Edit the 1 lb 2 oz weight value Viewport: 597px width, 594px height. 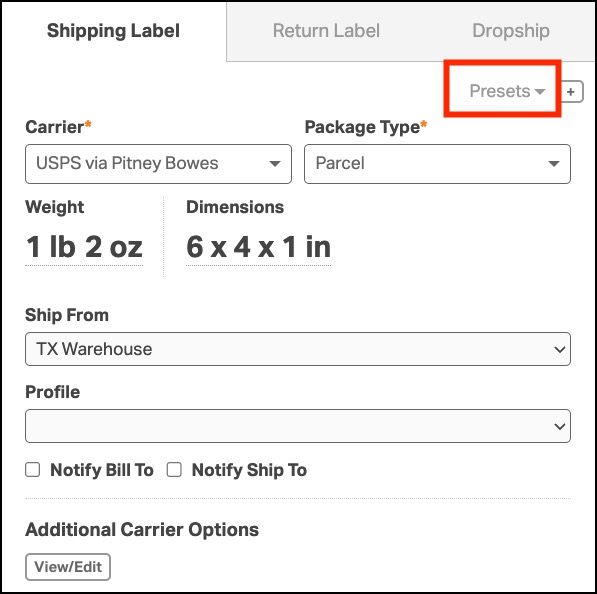[84, 247]
